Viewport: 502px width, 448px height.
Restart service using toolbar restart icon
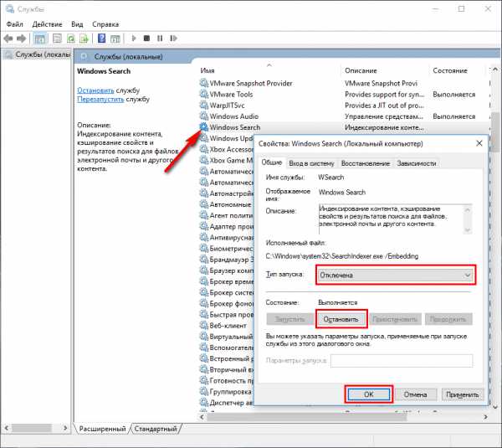pyautogui.click(x=173, y=39)
